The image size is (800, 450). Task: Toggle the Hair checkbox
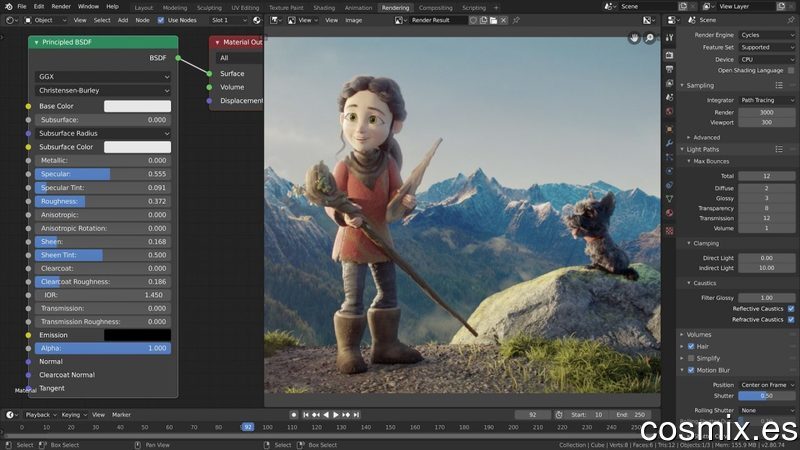691,346
